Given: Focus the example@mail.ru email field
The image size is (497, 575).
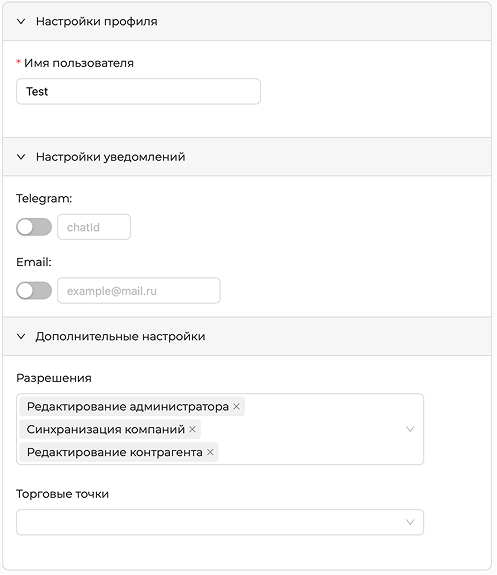Looking at the screenshot, I should pos(139,291).
